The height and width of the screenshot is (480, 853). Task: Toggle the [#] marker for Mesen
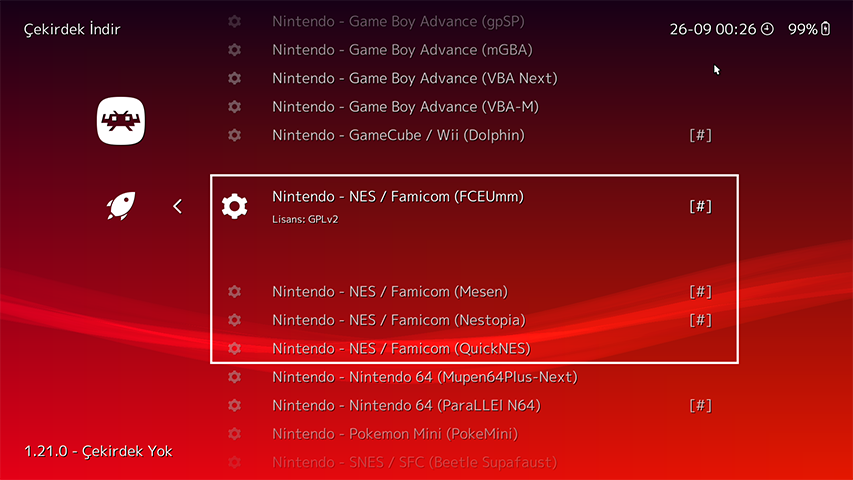[x=700, y=292]
